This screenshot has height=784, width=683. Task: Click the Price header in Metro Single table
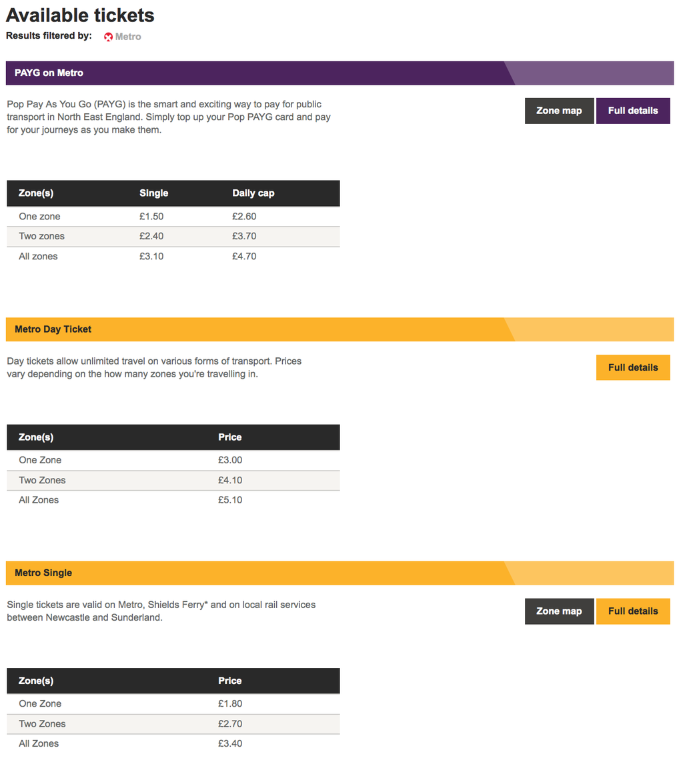[x=229, y=681]
